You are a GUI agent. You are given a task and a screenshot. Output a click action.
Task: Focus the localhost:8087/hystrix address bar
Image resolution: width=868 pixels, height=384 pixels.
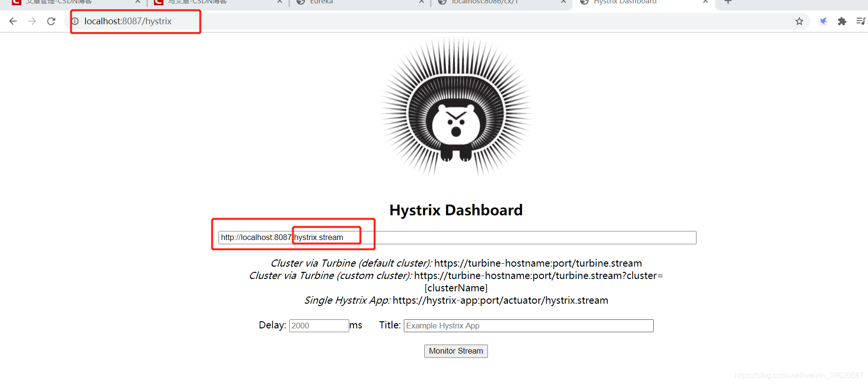pos(437,21)
